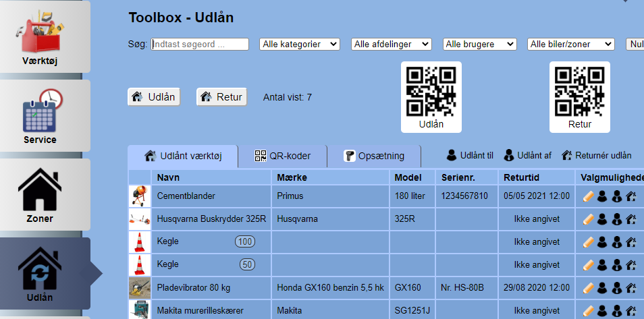Click return time '29/08 2020 12:00'

point(537,288)
